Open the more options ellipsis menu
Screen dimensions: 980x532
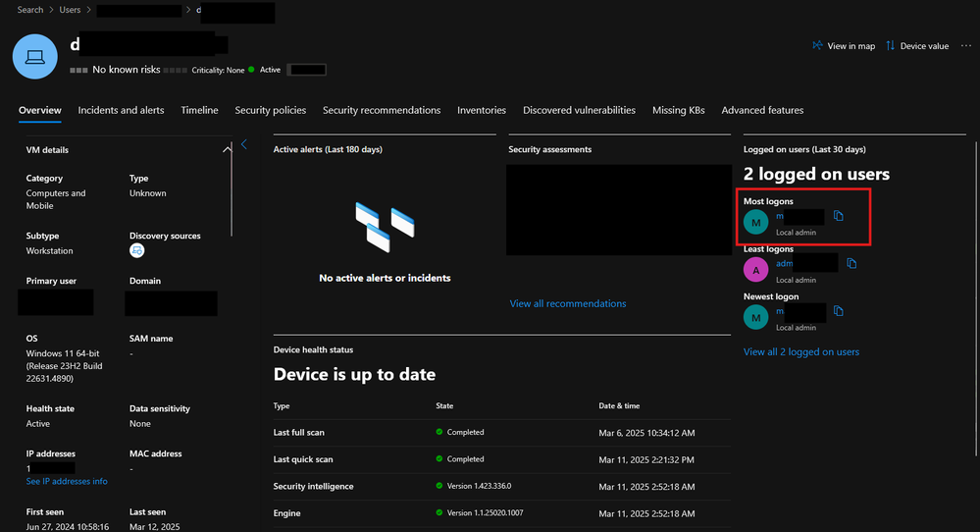click(x=965, y=45)
